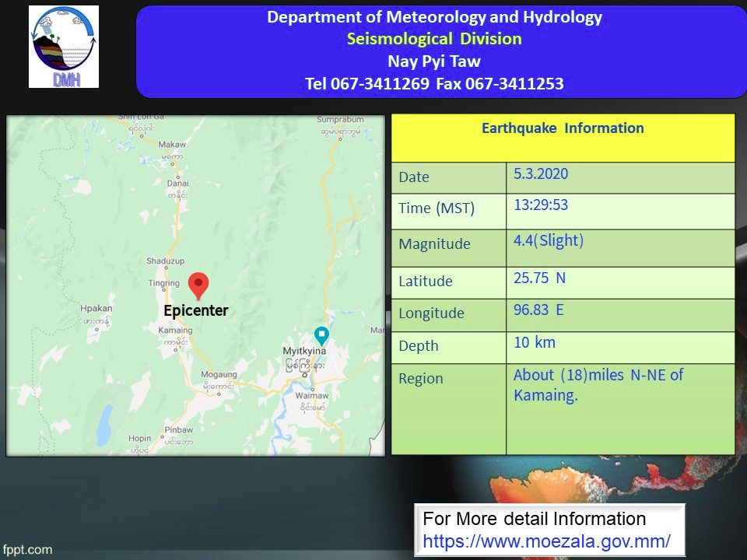Click the Kamaing town label on map
747x560 pixels.
[x=175, y=331]
